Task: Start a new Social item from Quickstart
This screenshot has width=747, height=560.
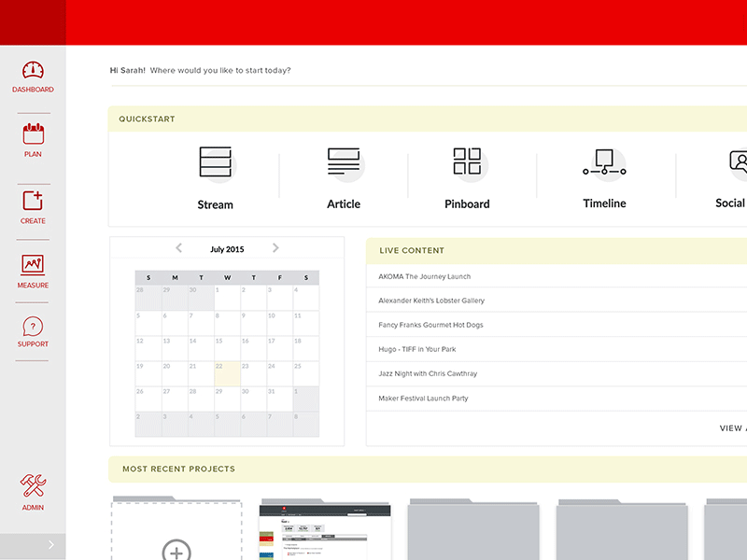Action: coord(731,178)
